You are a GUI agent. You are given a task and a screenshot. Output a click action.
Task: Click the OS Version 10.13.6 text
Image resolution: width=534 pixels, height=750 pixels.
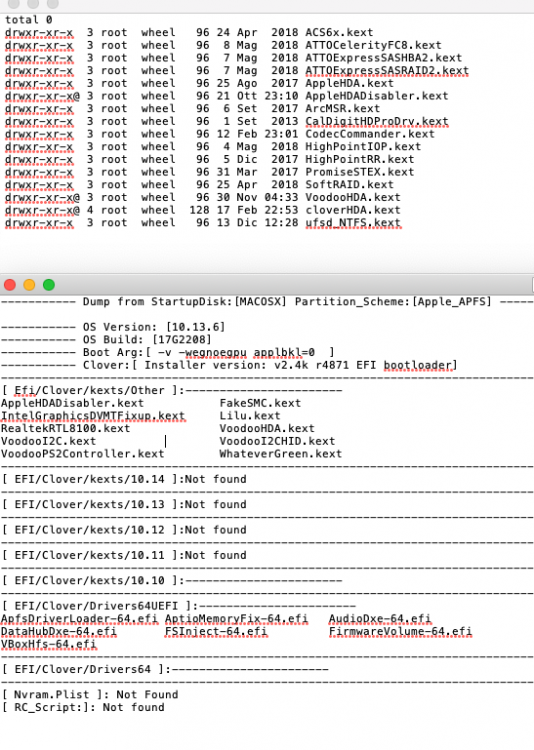tap(154, 327)
